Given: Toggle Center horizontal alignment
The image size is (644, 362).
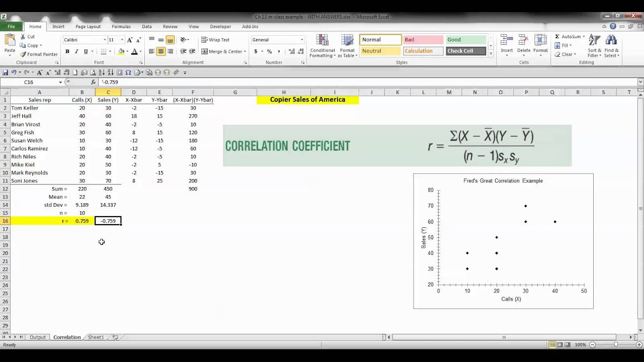Looking at the screenshot, I should (x=161, y=51).
